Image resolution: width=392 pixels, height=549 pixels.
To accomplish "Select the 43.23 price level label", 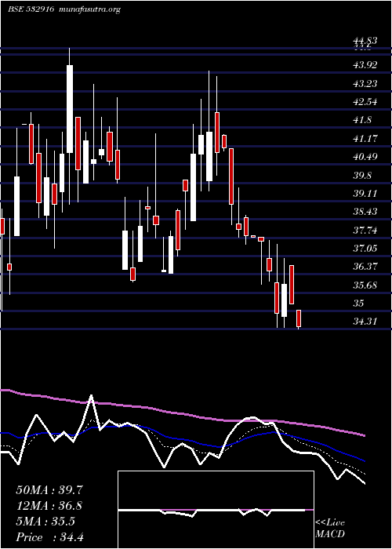I will tap(365, 83).
